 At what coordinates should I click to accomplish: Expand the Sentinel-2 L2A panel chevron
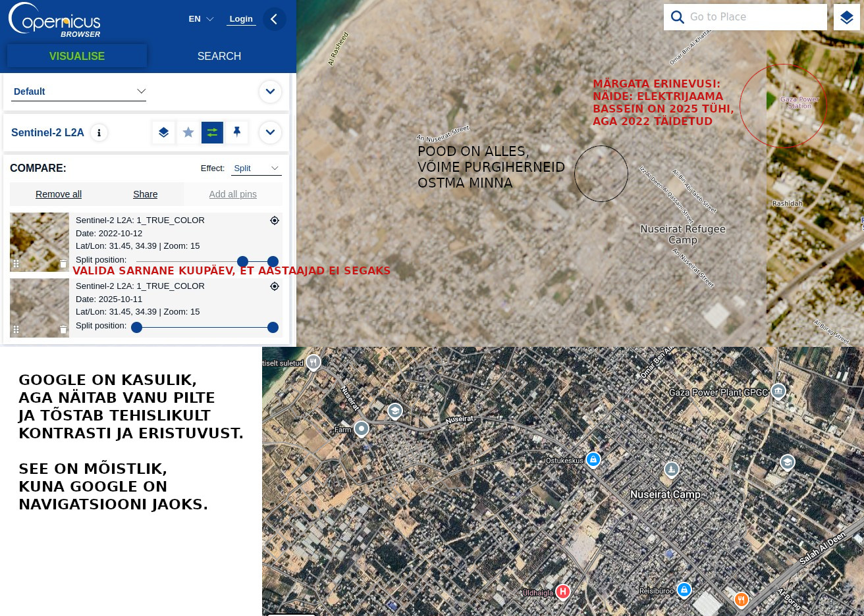pos(270,133)
